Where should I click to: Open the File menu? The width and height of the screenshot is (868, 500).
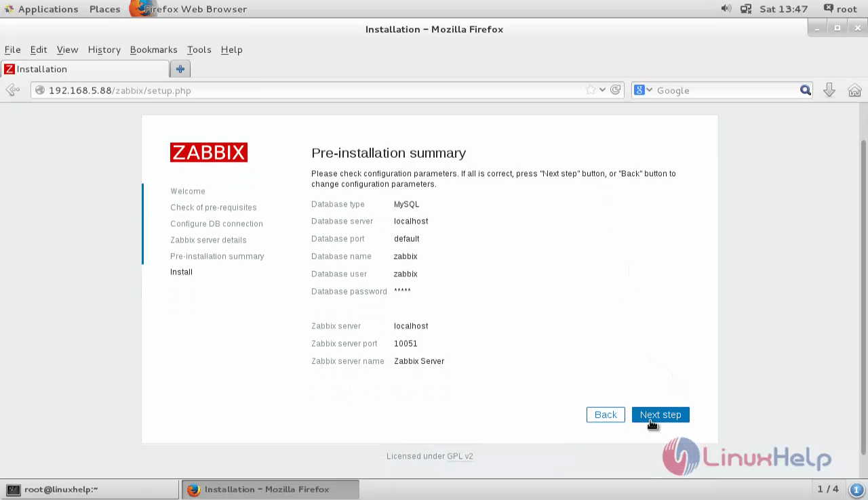tap(12, 49)
